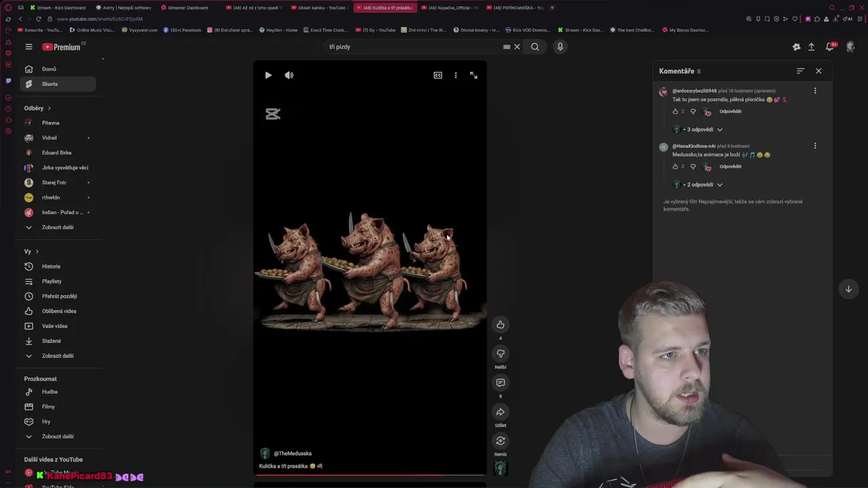Open Eduard Birke subscription channel
868x488 pixels.
58,152
